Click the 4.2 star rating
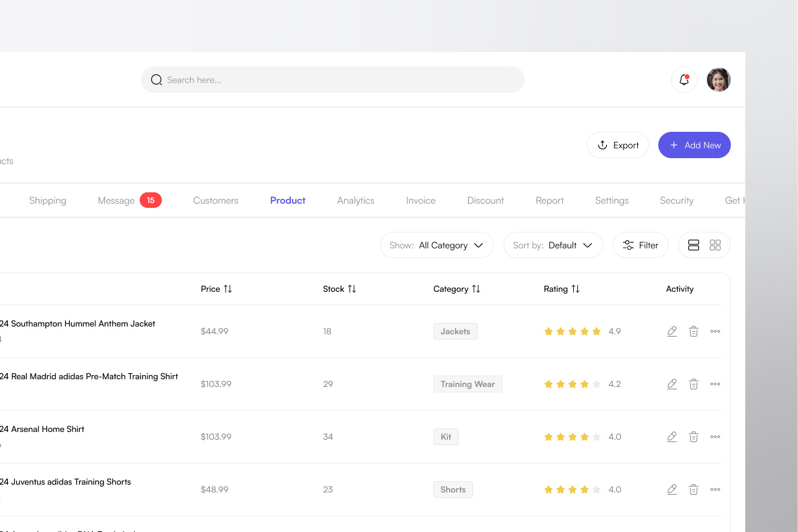798x532 pixels. pos(582,384)
